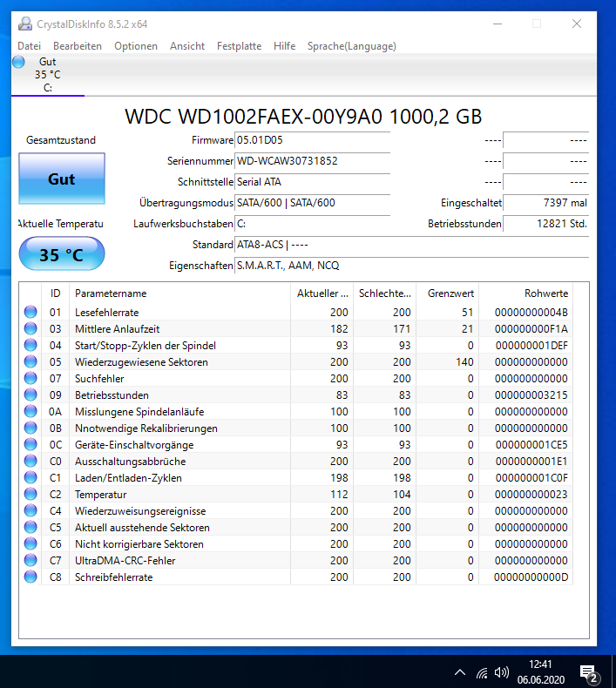Viewport: 616px width, 688px height.
Task: Open the Datei menu
Action: 29,46
